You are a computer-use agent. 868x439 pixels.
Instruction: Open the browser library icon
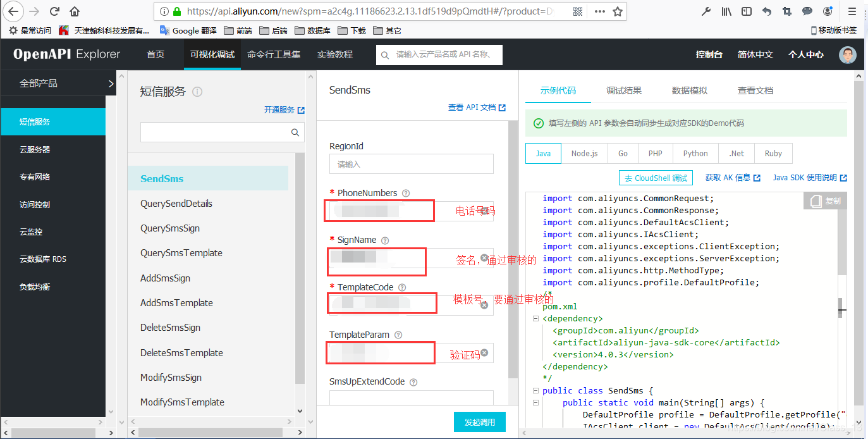pos(726,11)
